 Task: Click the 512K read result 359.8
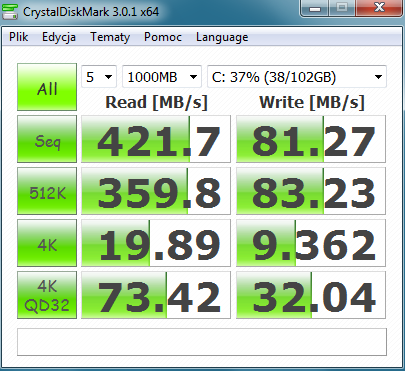[156, 191]
